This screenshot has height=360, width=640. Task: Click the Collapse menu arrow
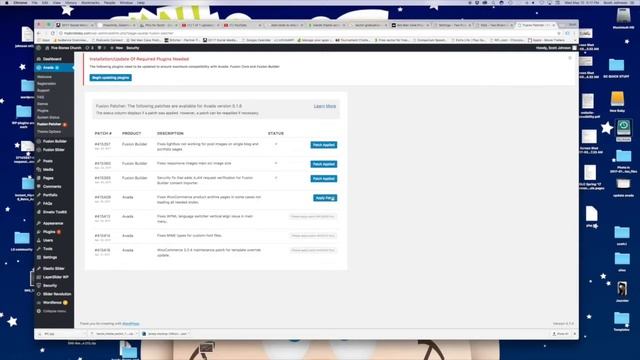(x=39, y=311)
